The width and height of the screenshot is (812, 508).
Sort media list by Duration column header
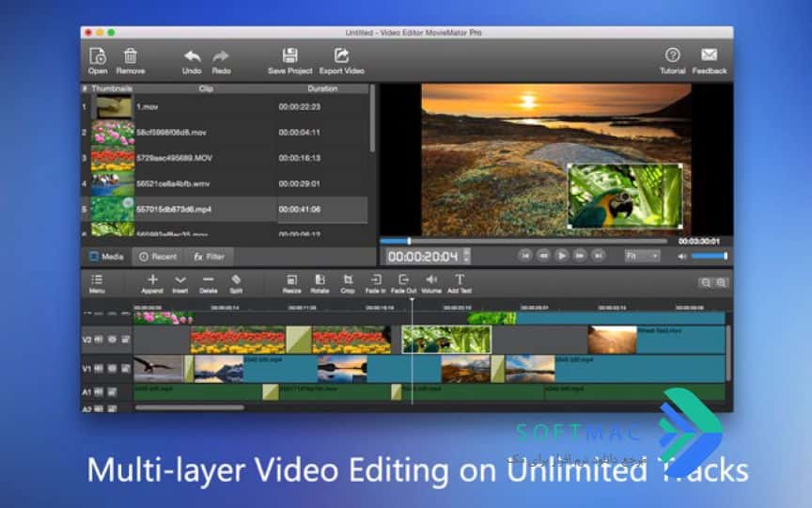pos(322,88)
